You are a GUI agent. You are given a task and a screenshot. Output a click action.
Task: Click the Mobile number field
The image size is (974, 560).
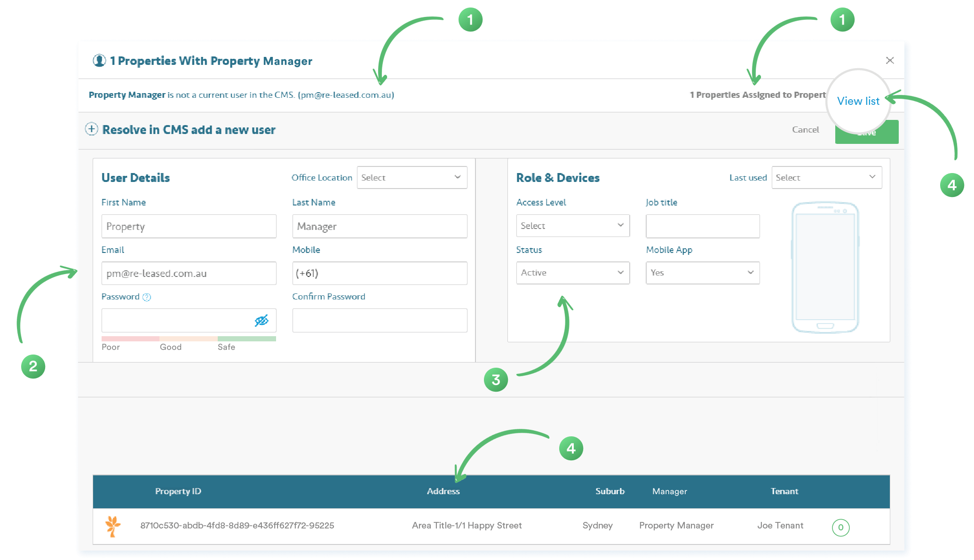[x=380, y=273]
